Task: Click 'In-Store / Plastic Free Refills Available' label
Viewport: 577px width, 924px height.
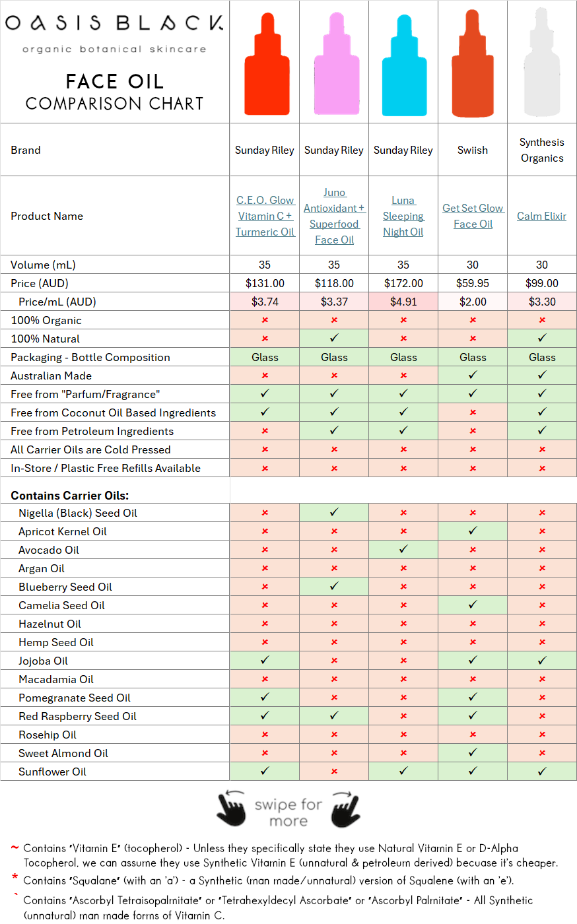Action: [x=106, y=468]
